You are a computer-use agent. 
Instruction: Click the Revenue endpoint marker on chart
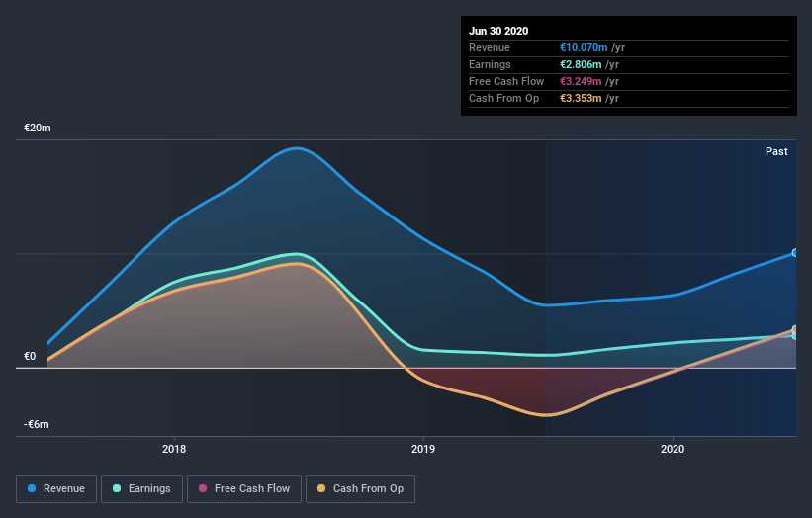coord(795,253)
